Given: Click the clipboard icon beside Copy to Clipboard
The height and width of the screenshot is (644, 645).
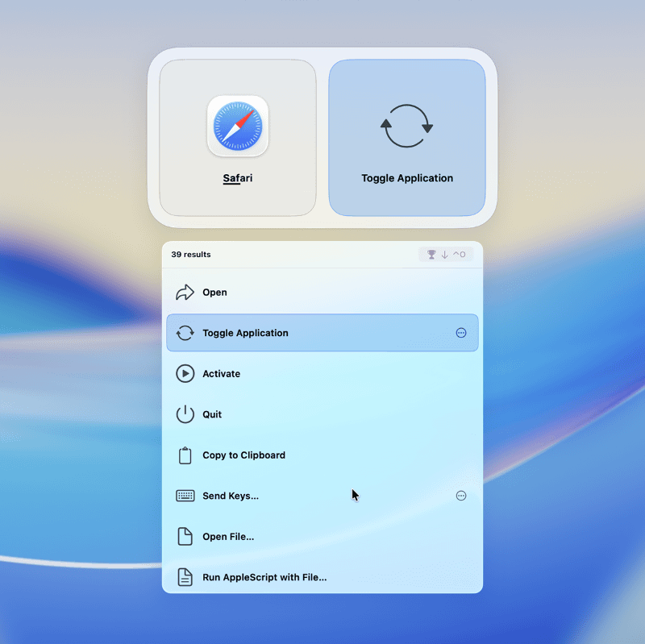Looking at the screenshot, I should pyautogui.click(x=185, y=455).
